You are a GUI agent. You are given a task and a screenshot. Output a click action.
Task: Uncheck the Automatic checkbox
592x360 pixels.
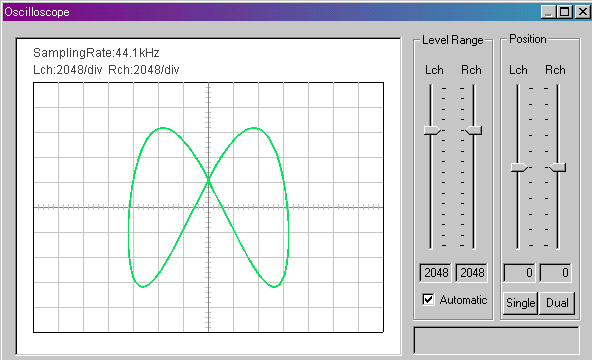click(x=428, y=300)
